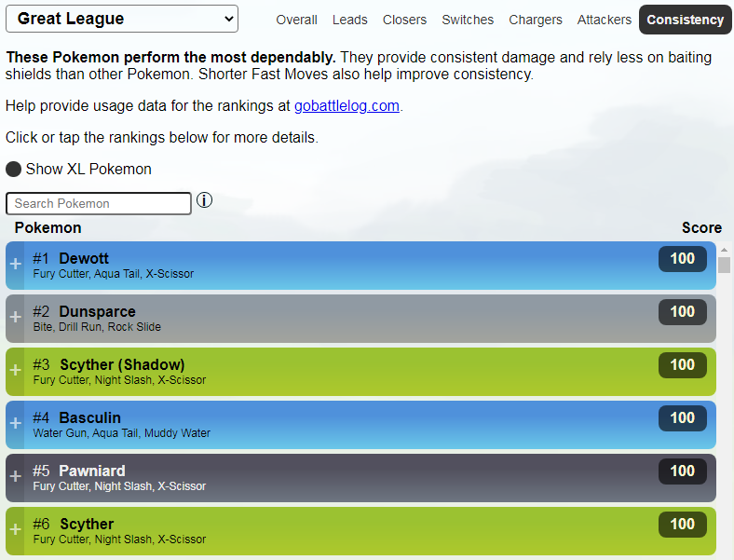Open the gobattlelog.com link

pyautogui.click(x=347, y=106)
